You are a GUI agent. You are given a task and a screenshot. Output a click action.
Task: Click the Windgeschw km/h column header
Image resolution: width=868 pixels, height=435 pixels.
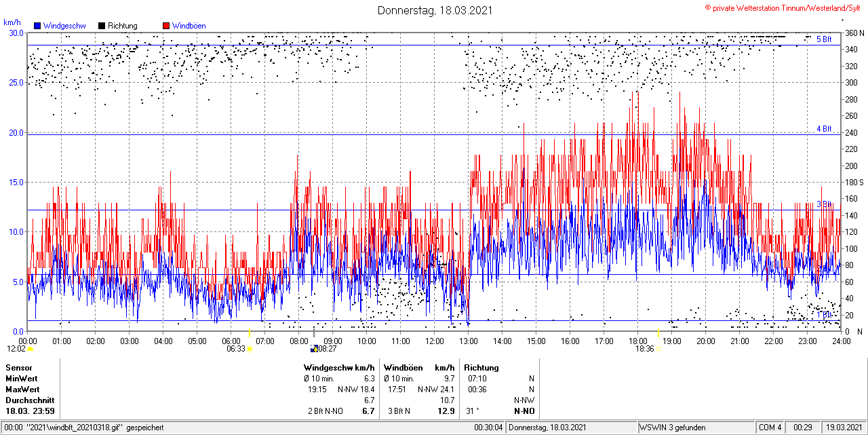[340, 368]
